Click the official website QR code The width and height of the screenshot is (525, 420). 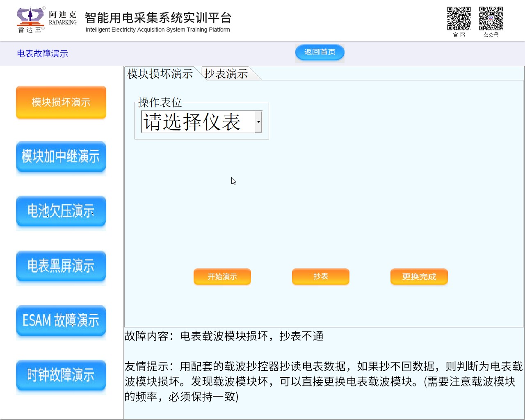click(459, 18)
